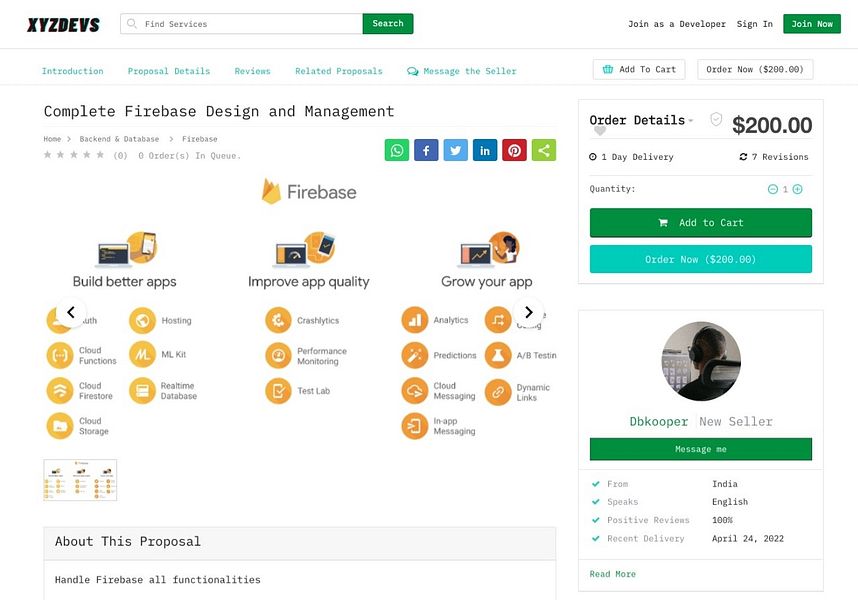Share proposal on Facebook
This screenshot has height=600, width=858.
pyautogui.click(x=426, y=150)
